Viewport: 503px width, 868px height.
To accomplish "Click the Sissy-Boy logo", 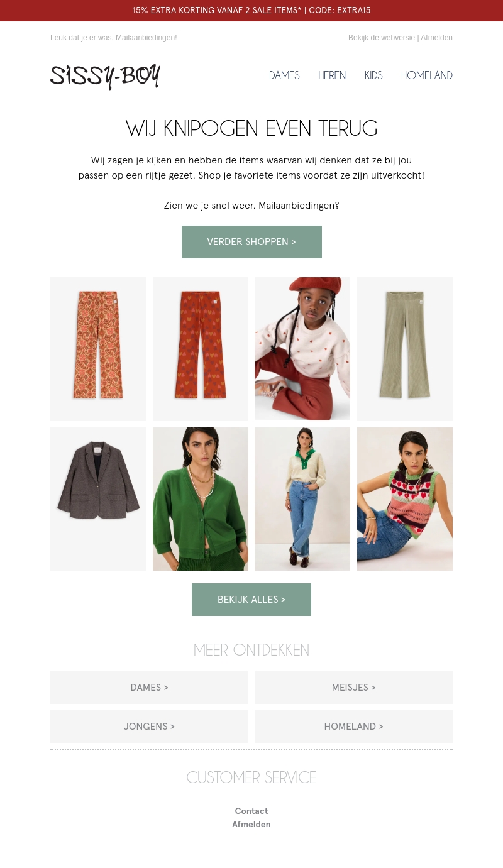I will [105, 76].
